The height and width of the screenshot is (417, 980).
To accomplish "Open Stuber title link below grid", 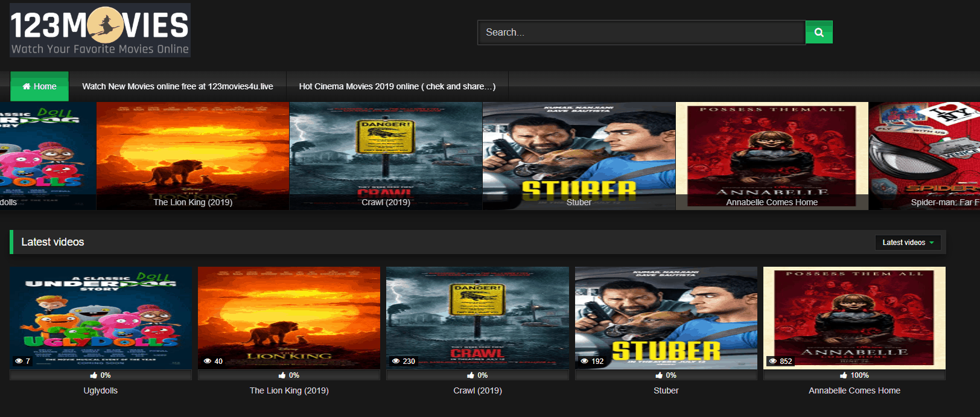I will pyautogui.click(x=666, y=390).
